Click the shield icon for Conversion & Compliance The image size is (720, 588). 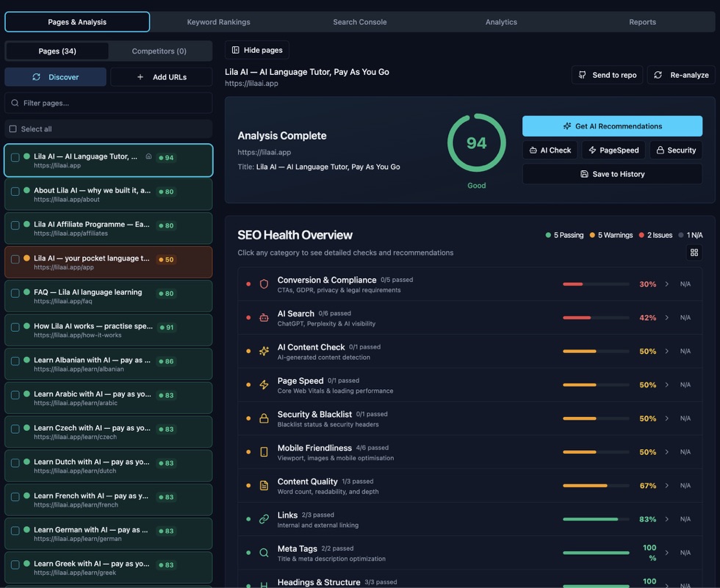pyautogui.click(x=264, y=284)
